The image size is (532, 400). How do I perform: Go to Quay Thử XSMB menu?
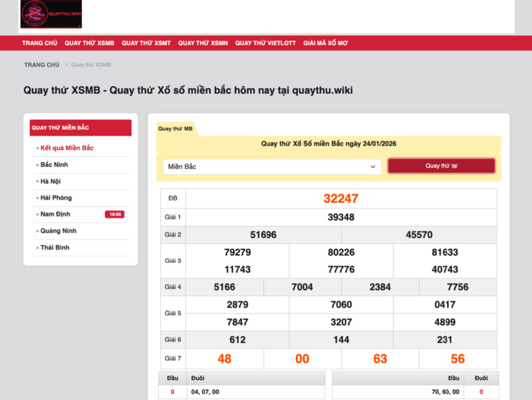pos(89,43)
